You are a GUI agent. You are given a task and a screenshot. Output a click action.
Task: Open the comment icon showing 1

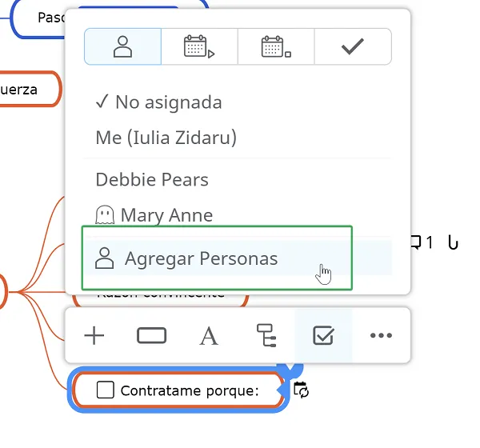pyautogui.click(x=422, y=243)
